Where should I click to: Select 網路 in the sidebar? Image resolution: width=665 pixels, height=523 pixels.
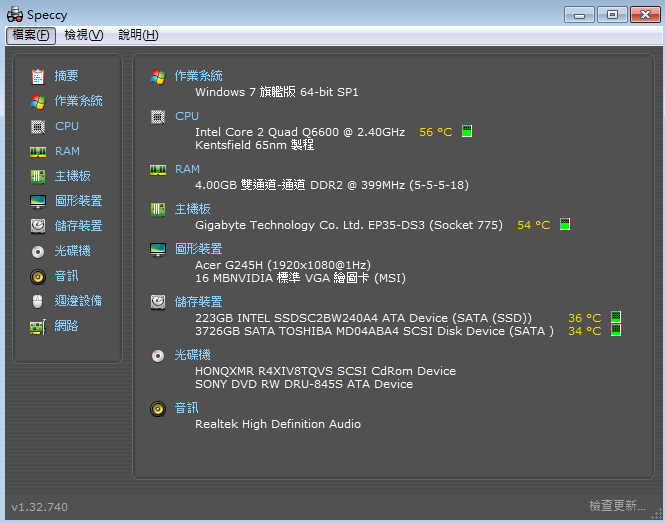(66, 326)
